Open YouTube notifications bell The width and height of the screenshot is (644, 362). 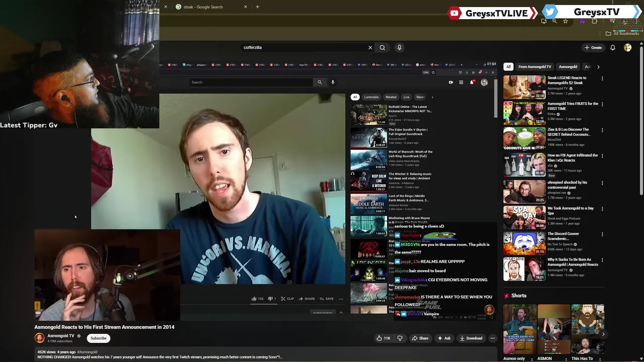tap(613, 48)
